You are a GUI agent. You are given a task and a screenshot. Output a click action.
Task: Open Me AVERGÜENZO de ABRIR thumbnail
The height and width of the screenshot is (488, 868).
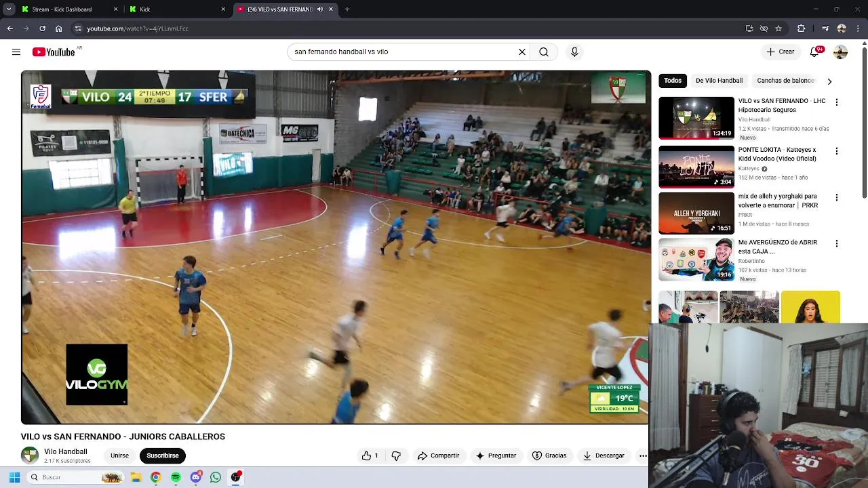(x=696, y=259)
